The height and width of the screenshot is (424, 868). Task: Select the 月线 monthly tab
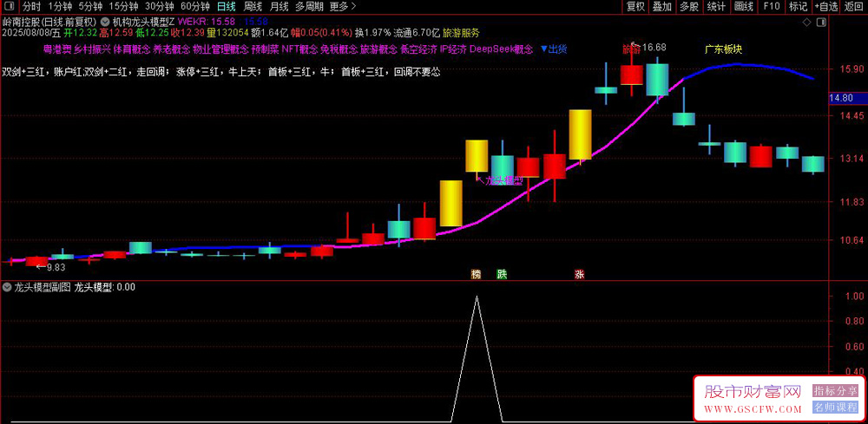click(279, 7)
